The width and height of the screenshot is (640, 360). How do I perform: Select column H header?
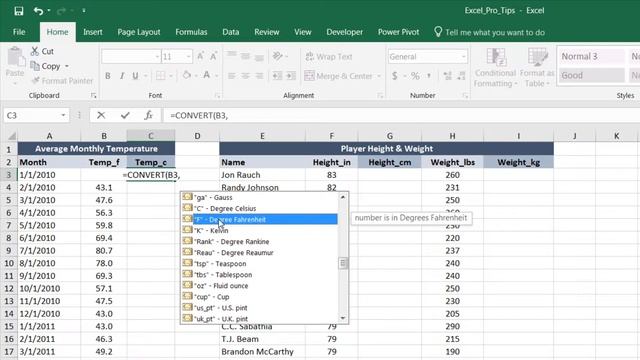click(x=452, y=136)
